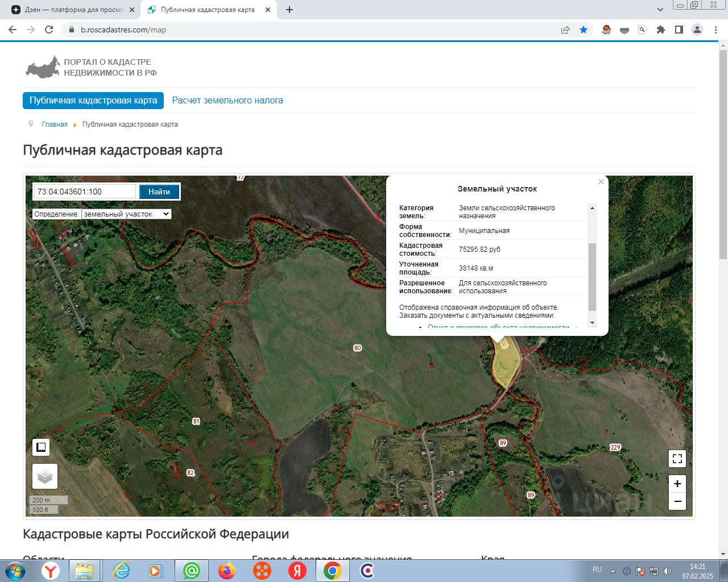Open the browser tab search chevron
The height and width of the screenshot is (582, 728).
660,10
